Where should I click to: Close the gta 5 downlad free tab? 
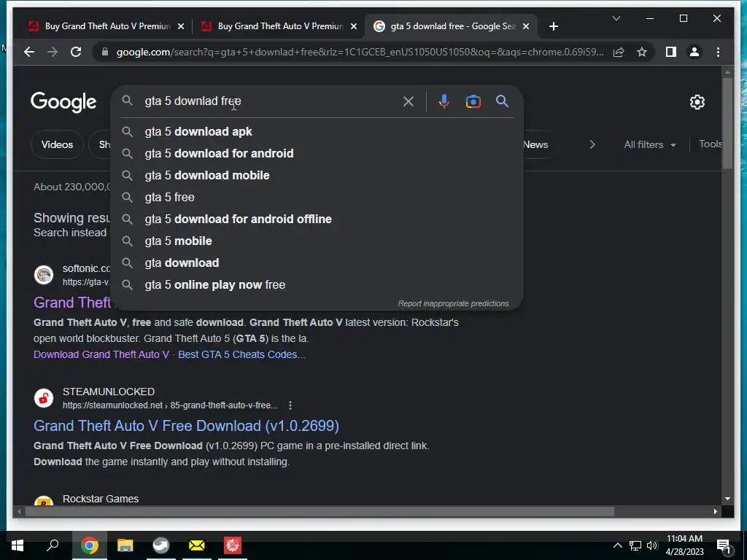[526, 26]
